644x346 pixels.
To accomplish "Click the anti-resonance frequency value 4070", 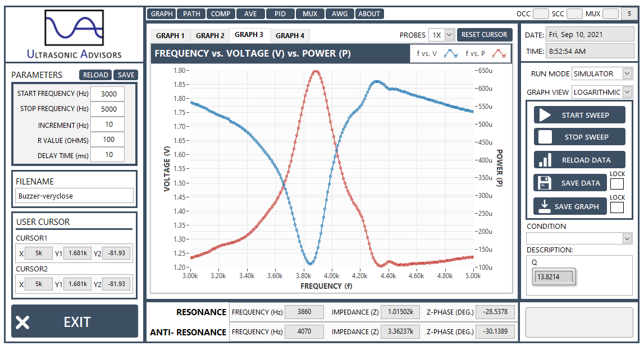I will 304,331.
